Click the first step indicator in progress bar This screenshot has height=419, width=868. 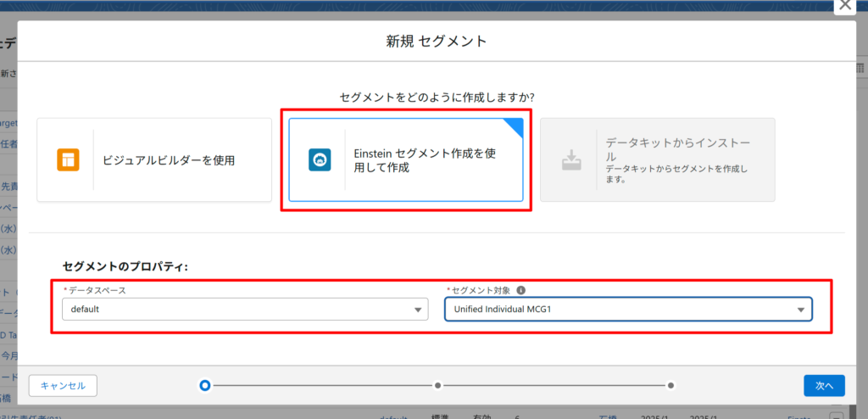click(205, 385)
